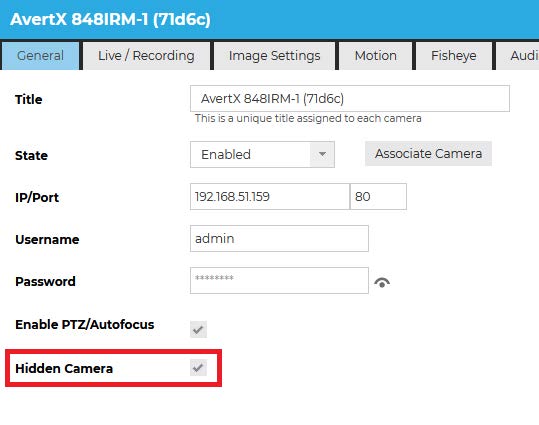Focus the camera Title input field

350,99
